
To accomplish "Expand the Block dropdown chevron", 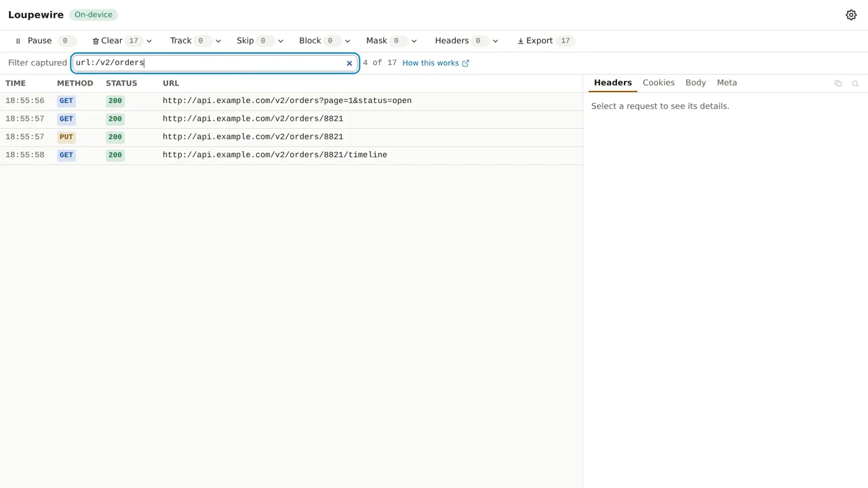I will 347,41.
